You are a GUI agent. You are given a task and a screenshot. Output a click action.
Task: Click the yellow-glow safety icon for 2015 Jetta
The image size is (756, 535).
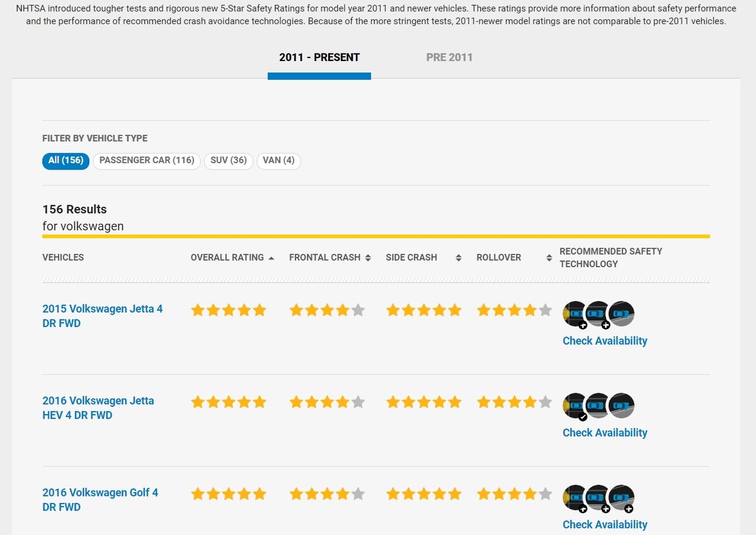point(575,314)
